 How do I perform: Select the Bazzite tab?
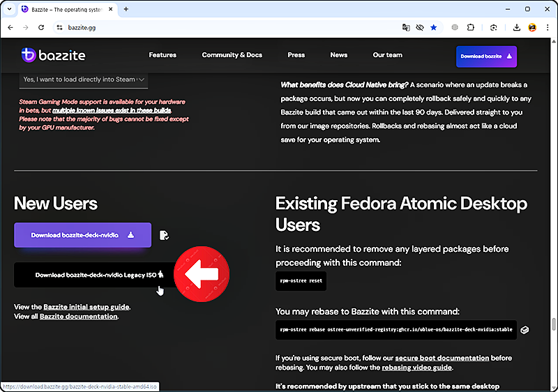(x=67, y=9)
